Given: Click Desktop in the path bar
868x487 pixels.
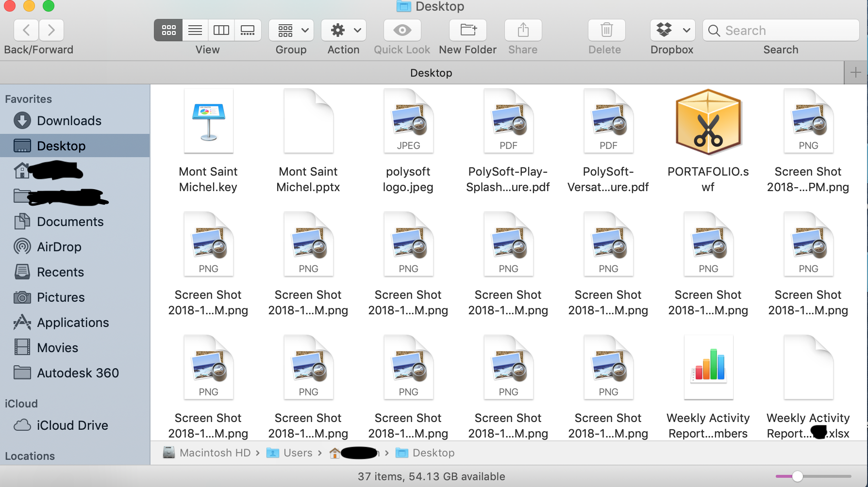Looking at the screenshot, I should [x=425, y=453].
